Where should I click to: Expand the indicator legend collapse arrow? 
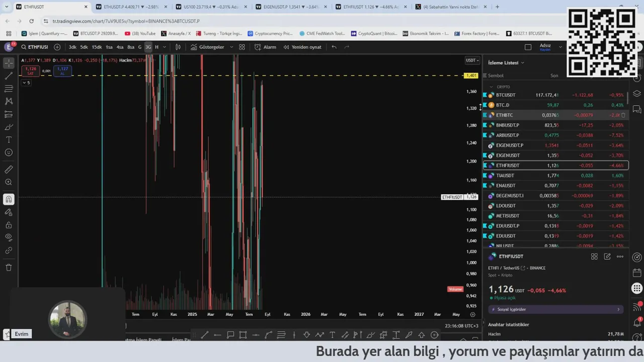point(27,82)
